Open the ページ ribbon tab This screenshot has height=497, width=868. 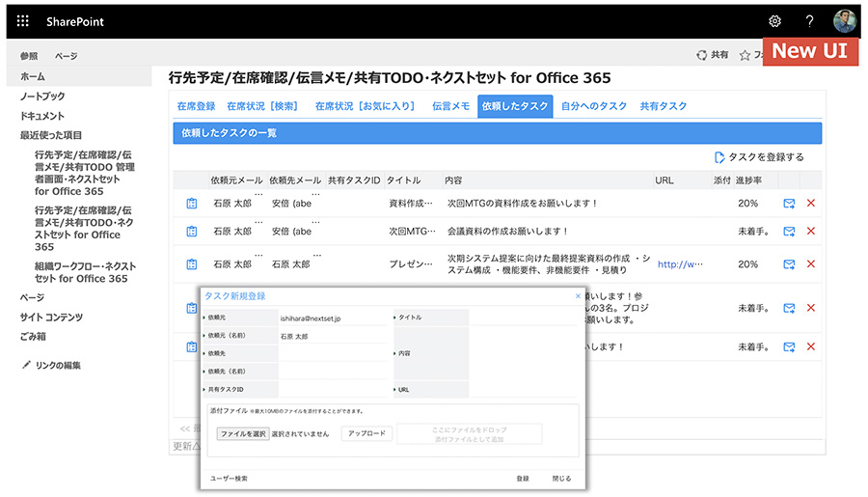click(x=66, y=56)
